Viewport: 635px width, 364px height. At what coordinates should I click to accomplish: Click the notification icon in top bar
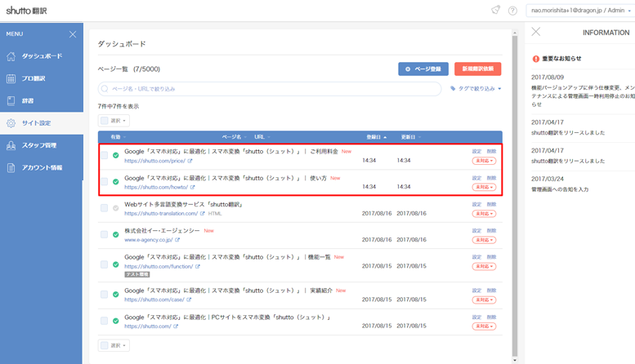[496, 10]
